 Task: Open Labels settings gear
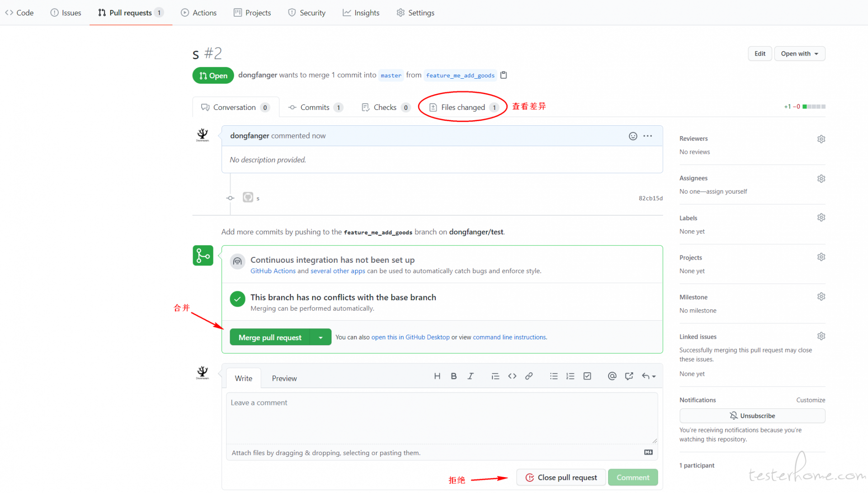pos(821,218)
